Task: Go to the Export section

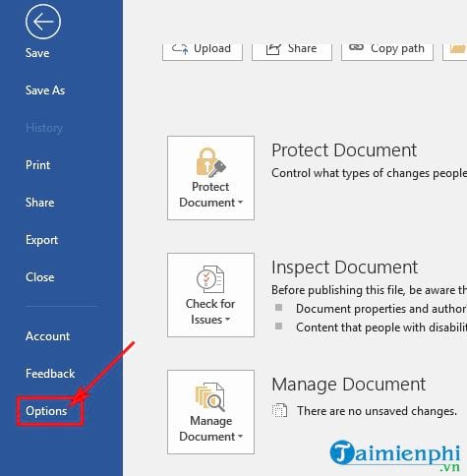Action: pos(41,240)
